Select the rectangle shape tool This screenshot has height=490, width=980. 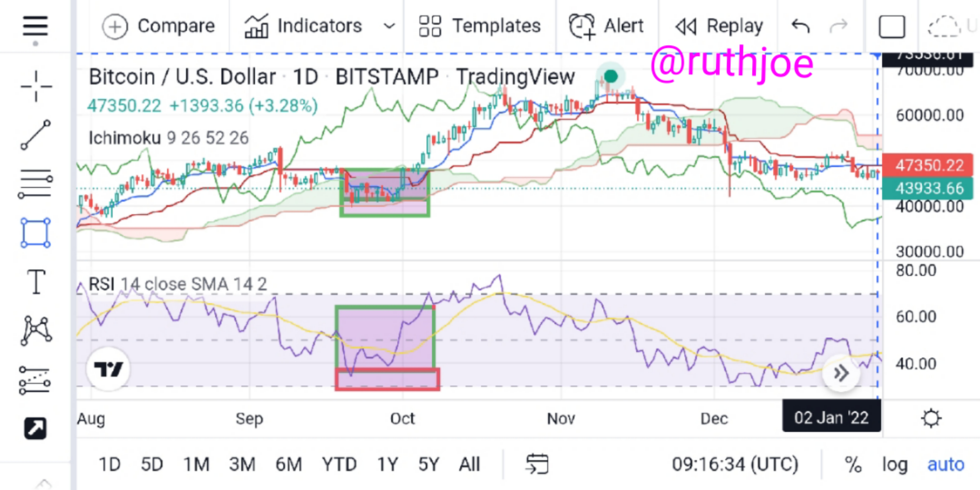[x=35, y=233]
